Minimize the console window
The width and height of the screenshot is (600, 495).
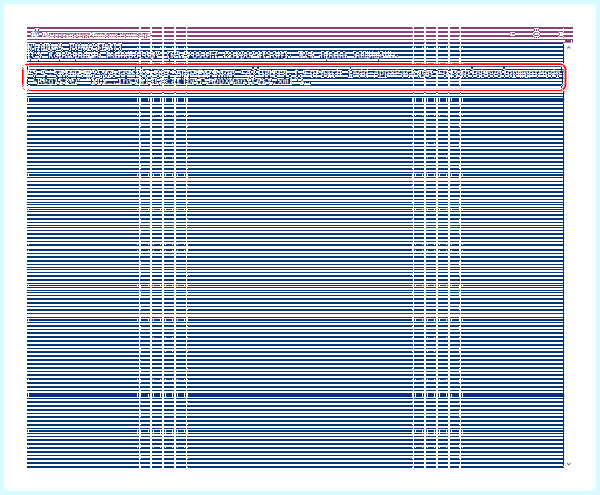pos(513,34)
